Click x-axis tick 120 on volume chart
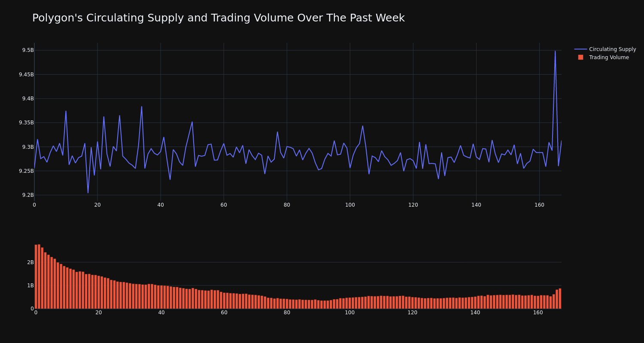Screen dimensions: 644x343 point(413,313)
